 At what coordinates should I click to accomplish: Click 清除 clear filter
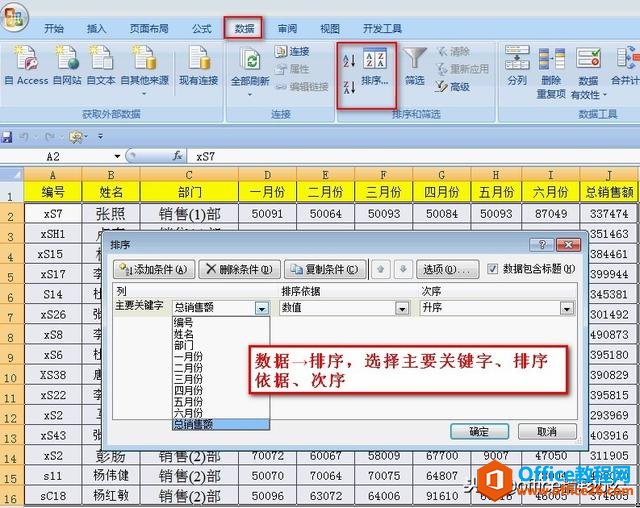click(453, 51)
